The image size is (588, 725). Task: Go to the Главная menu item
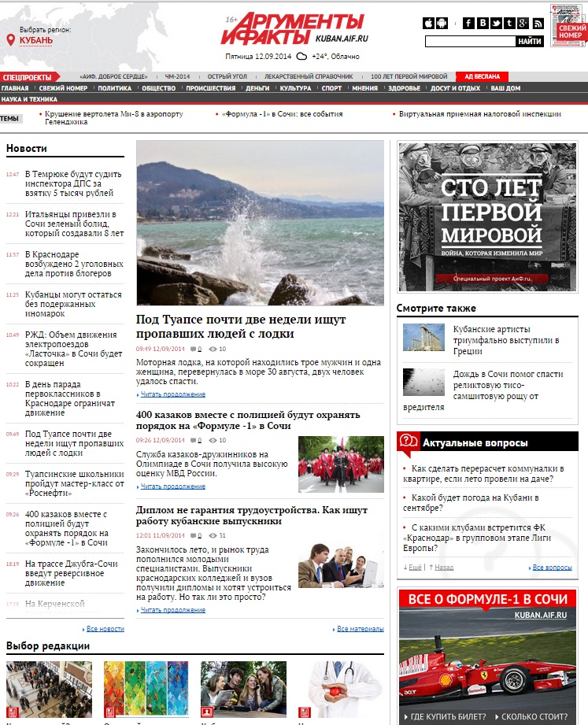coord(15,88)
